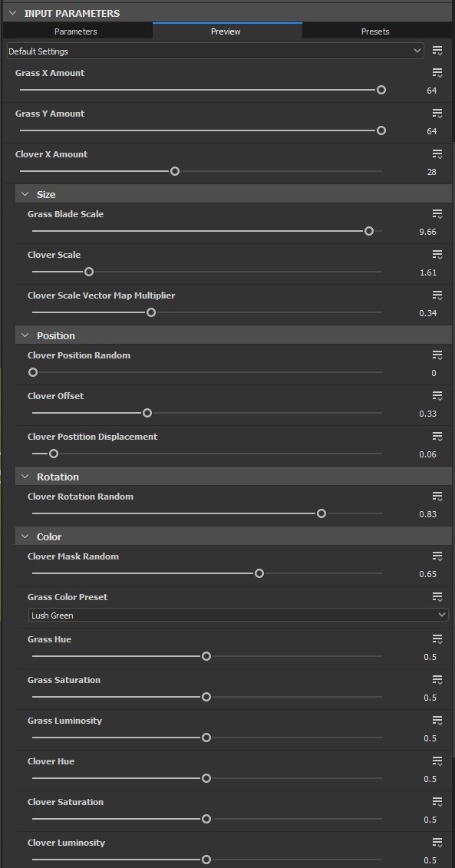This screenshot has height=868, width=455.
Task: Open preset menu icon beside Default Settings
Action: click(437, 51)
